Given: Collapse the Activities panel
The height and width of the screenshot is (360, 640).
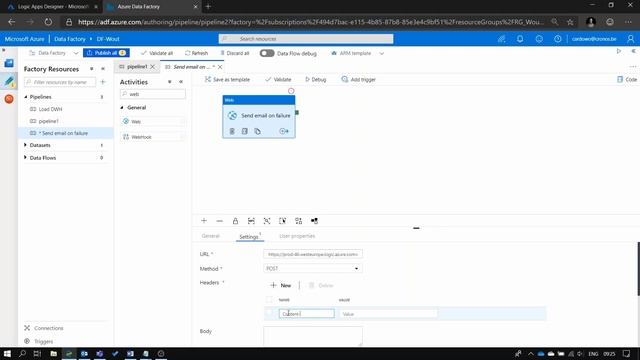Looking at the screenshot, I should tap(181, 82).
